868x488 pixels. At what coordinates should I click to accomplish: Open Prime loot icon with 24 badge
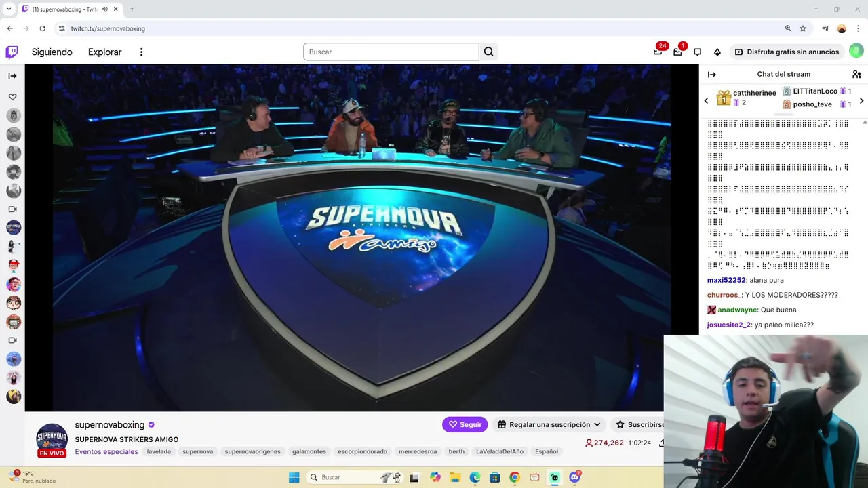[x=658, y=52]
